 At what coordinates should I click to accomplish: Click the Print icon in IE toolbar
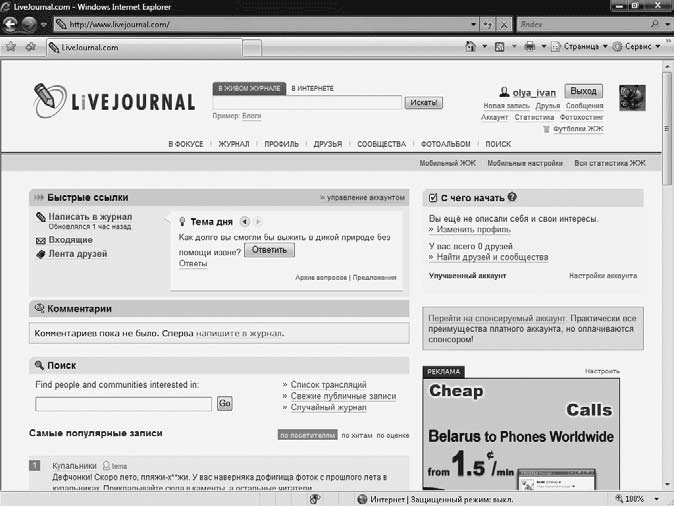pos(530,46)
